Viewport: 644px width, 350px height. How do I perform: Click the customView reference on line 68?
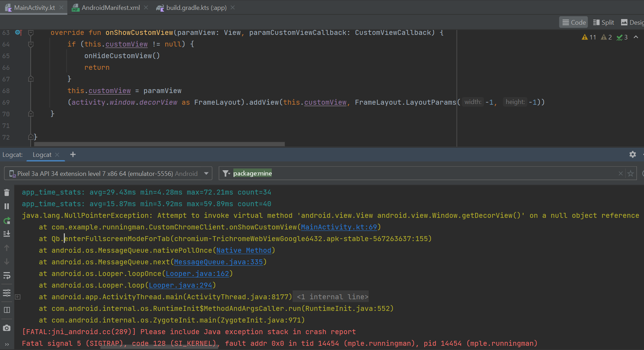tap(110, 91)
